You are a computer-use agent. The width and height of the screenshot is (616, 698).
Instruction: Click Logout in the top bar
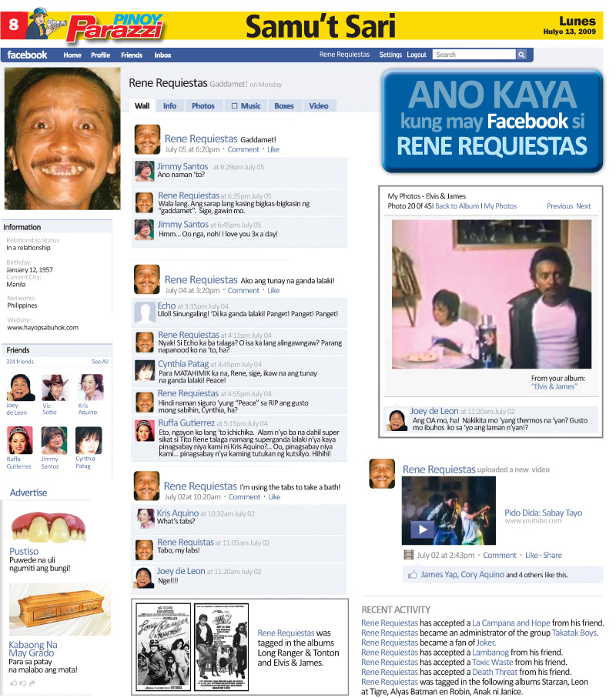(417, 55)
